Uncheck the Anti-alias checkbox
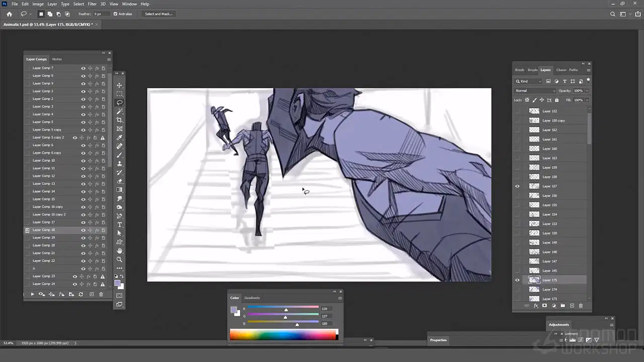This screenshot has width=644, height=362. tap(116, 14)
